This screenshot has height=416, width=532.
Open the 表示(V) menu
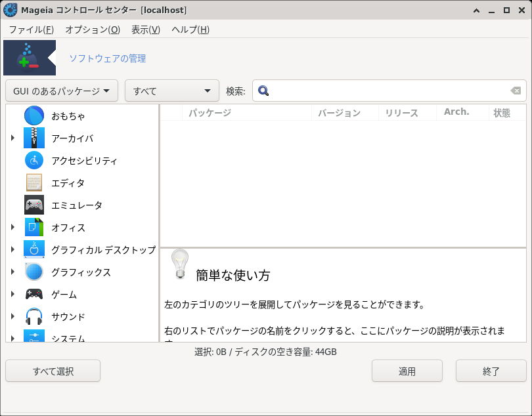[x=146, y=30]
